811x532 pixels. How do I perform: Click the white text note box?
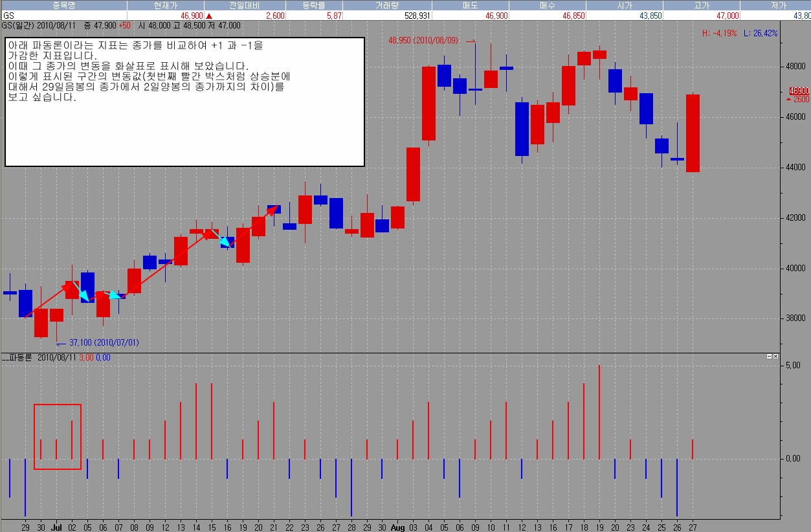pos(184,102)
